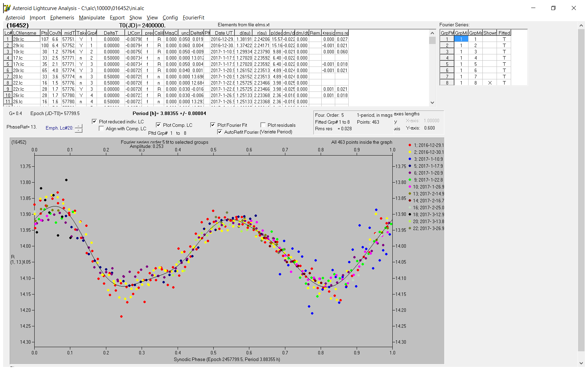Enable Plot residuals checkbox
Screen dimensions: 588x370
263,125
